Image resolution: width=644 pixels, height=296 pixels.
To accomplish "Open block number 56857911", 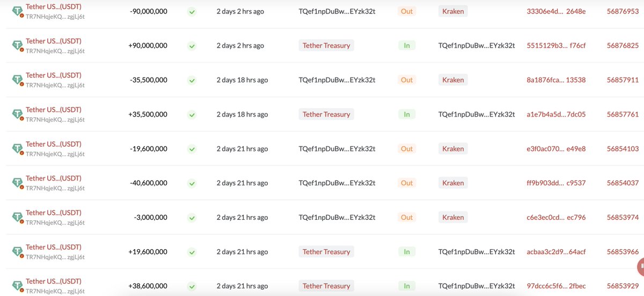I will (x=623, y=80).
